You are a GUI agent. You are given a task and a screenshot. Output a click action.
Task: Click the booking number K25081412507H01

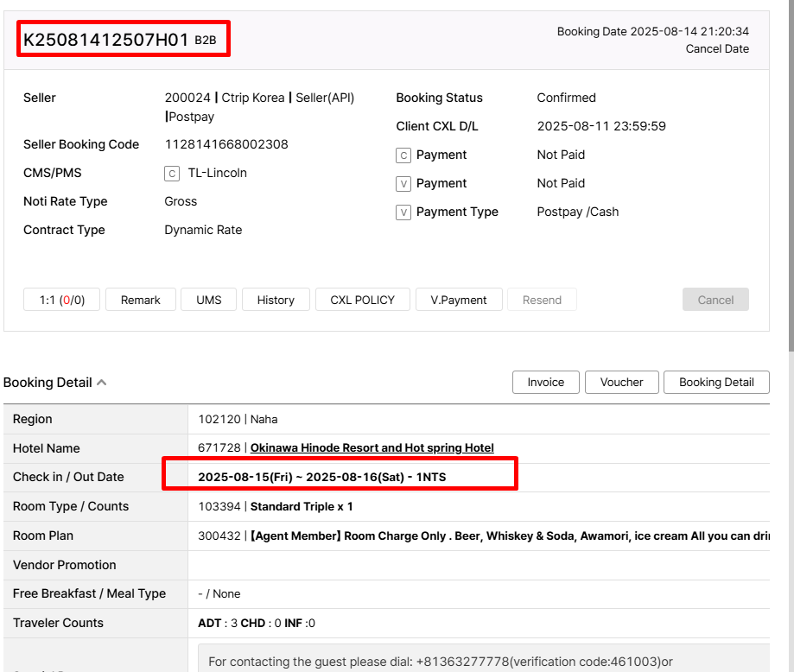pyautogui.click(x=106, y=40)
